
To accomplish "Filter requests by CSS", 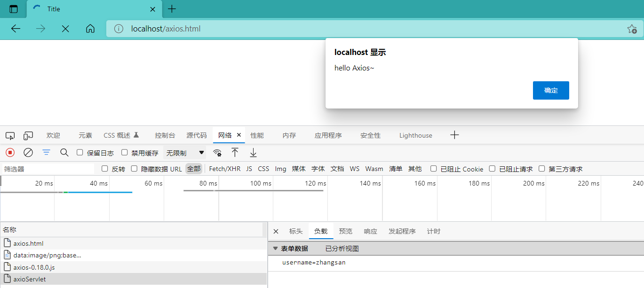I will pyautogui.click(x=263, y=169).
